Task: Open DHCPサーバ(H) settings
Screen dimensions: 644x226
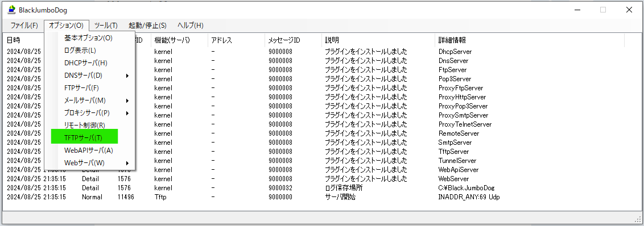Action: point(90,63)
